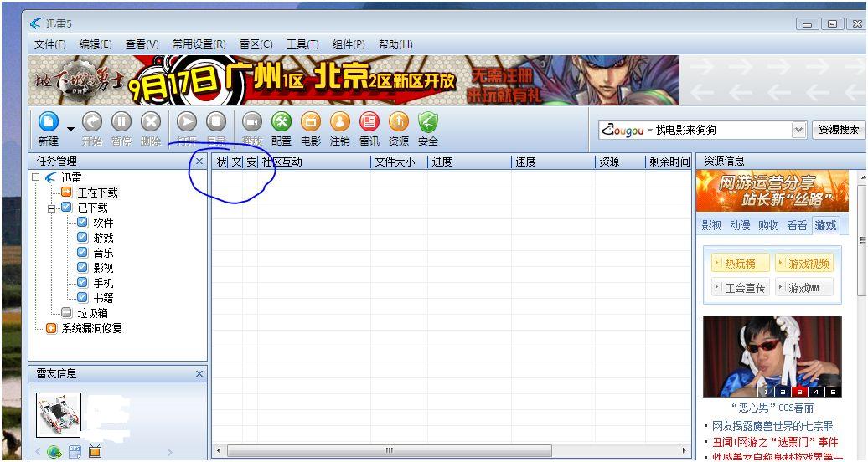Open the 文件(F) menu
The image size is (868, 462).
click(49, 44)
